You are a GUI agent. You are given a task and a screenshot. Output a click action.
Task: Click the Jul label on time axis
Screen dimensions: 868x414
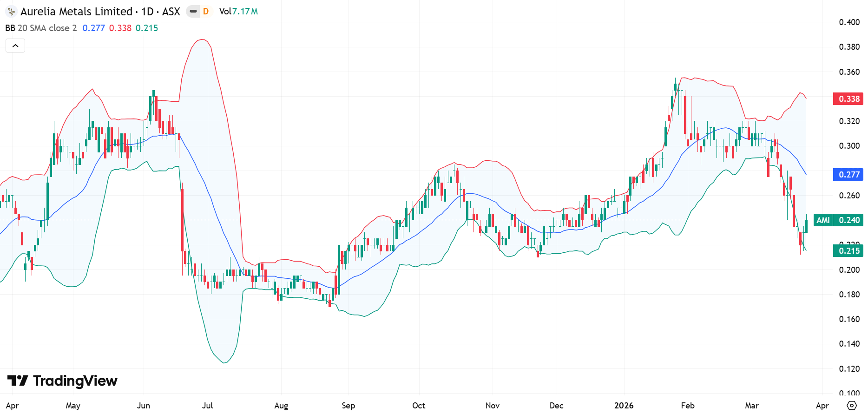(207, 406)
